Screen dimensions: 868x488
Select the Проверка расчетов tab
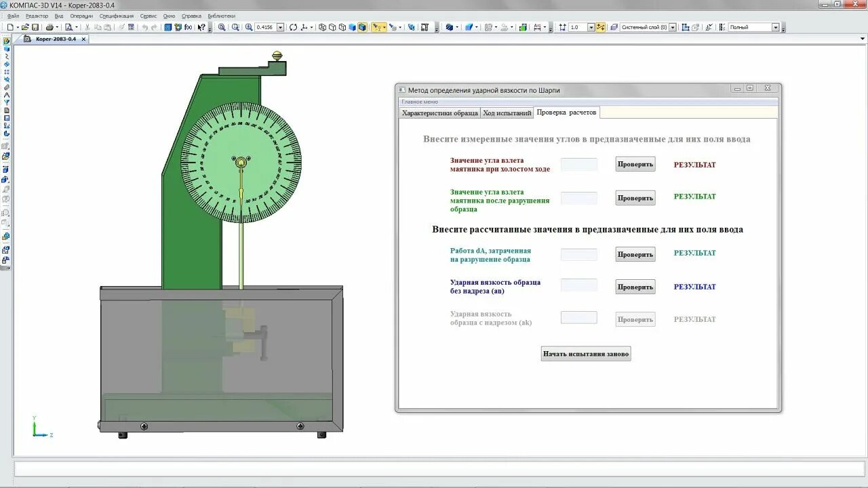[566, 112]
